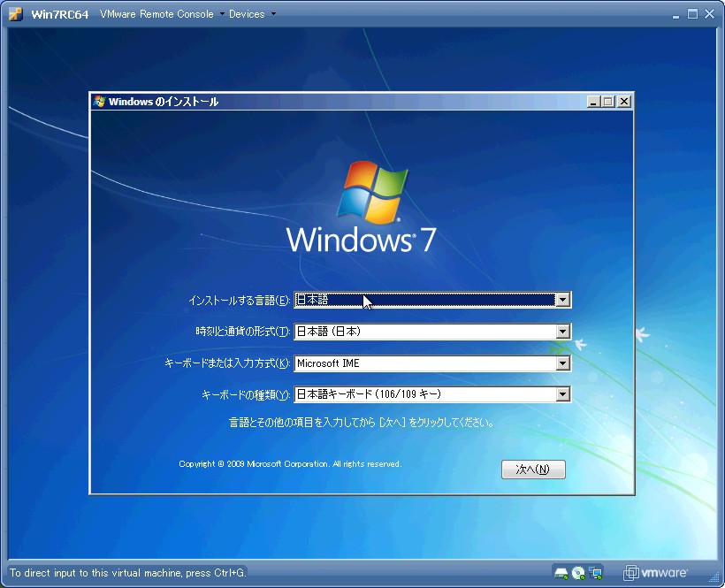The width and height of the screenshot is (725, 588).
Task: Open the keyboard input method dropdown arrow
Action: pos(562,363)
